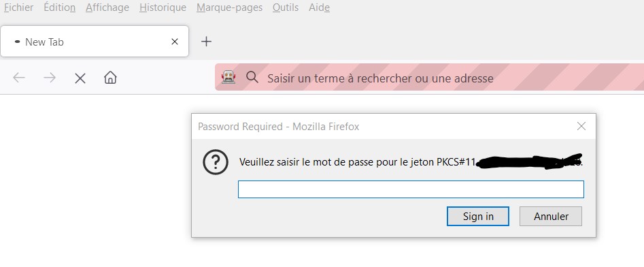This screenshot has width=644, height=267.
Task: Open the Historique menu
Action: pos(163,7)
